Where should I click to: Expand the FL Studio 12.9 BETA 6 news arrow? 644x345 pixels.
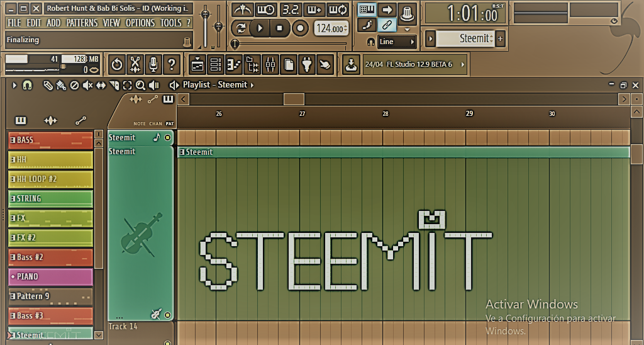pos(463,65)
